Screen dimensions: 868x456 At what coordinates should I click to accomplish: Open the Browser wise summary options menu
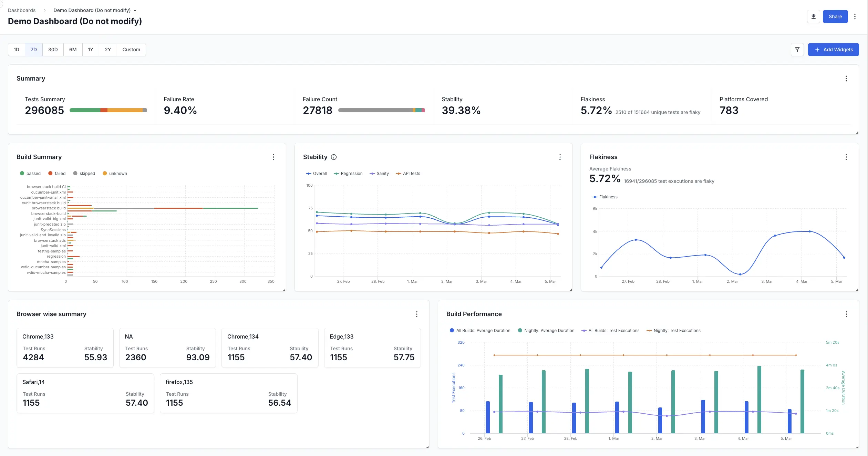417,314
